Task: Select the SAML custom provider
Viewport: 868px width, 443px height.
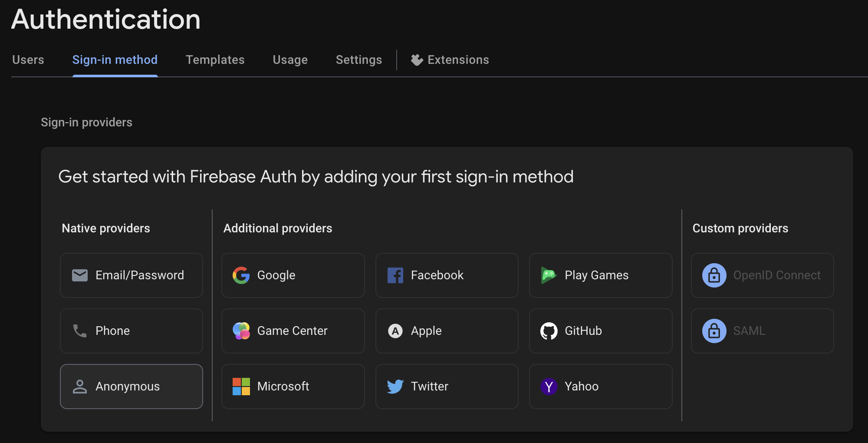Action: [762, 331]
